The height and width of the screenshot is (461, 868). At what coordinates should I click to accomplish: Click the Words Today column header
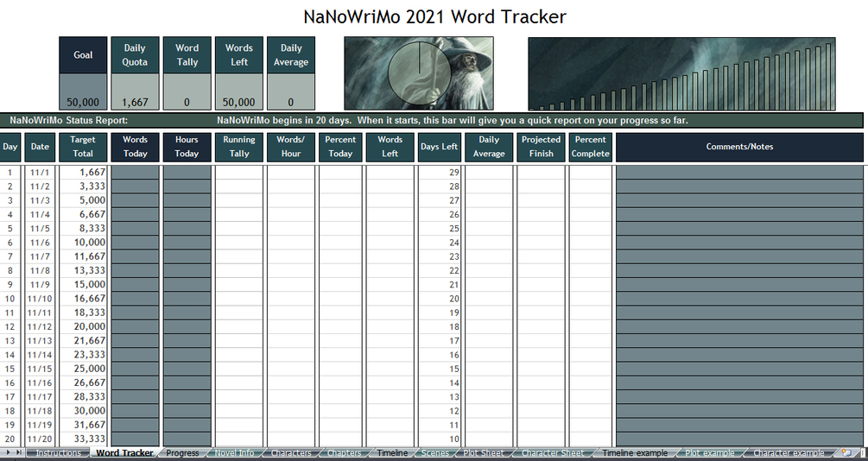(135, 148)
